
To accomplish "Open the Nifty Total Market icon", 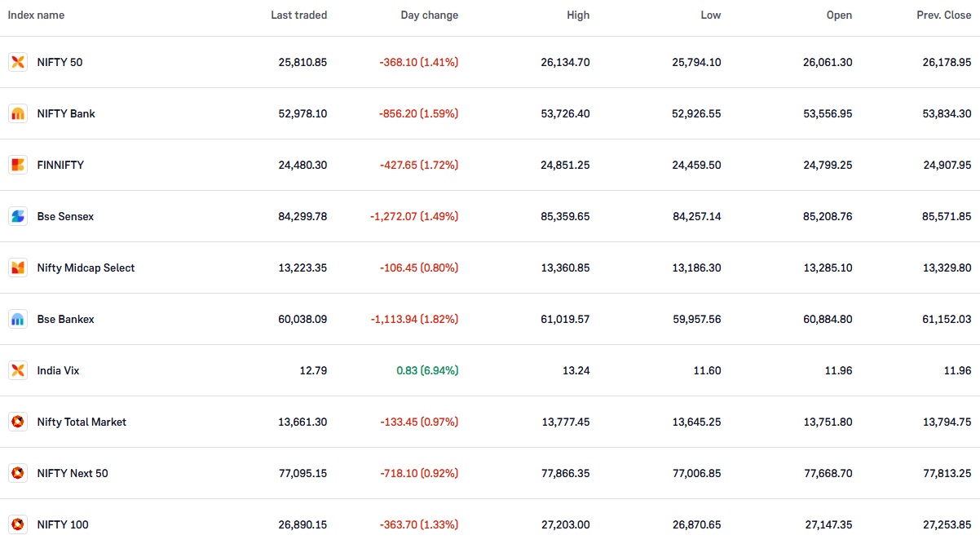I will click(x=18, y=422).
